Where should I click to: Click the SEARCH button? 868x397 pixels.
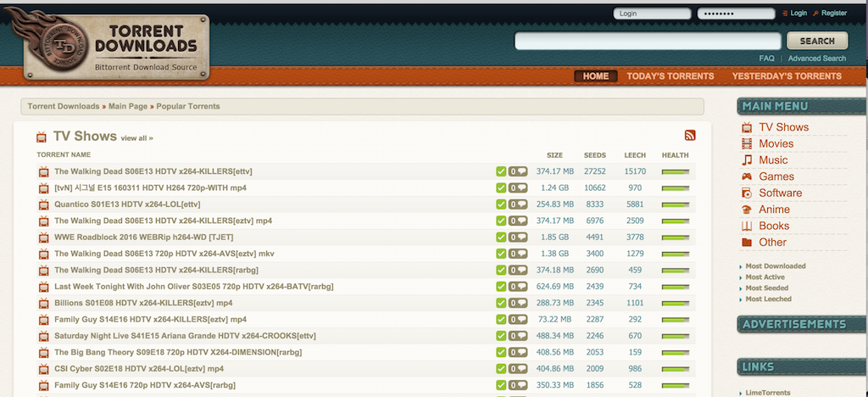tap(817, 41)
